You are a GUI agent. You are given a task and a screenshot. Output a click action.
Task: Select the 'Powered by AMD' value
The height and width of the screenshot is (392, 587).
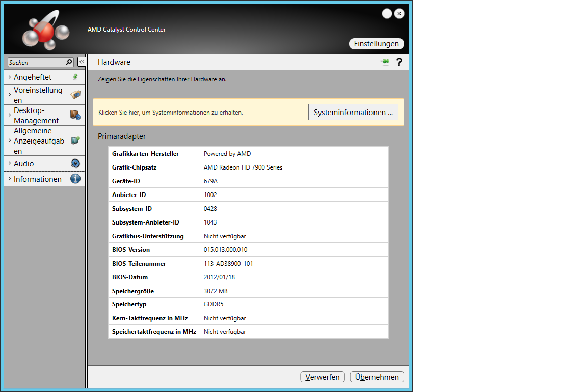pyautogui.click(x=227, y=154)
